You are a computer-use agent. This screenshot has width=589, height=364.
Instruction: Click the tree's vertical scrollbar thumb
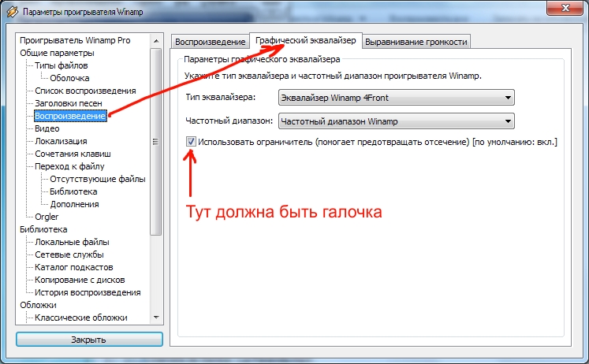(x=156, y=142)
